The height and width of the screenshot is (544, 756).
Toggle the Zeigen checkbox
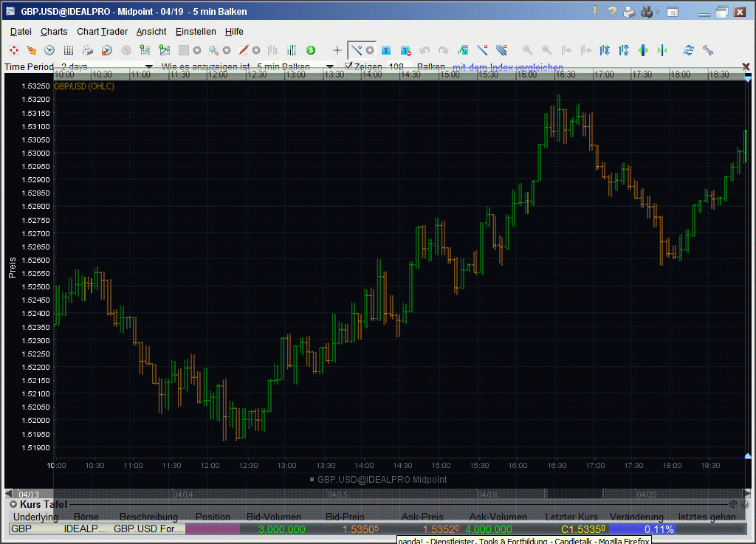pos(349,66)
